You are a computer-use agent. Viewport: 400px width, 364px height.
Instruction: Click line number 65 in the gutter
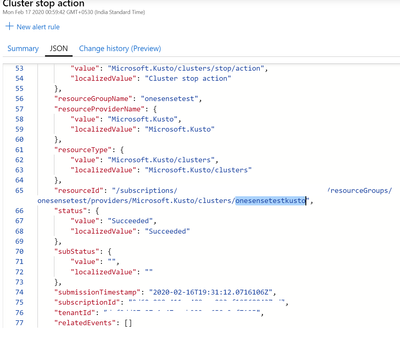coord(19,191)
